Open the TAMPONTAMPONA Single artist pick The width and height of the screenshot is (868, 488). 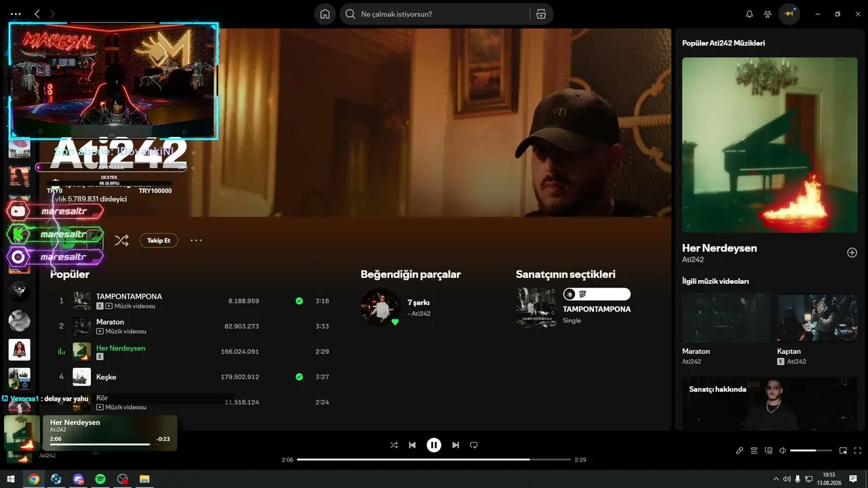pos(597,309)
